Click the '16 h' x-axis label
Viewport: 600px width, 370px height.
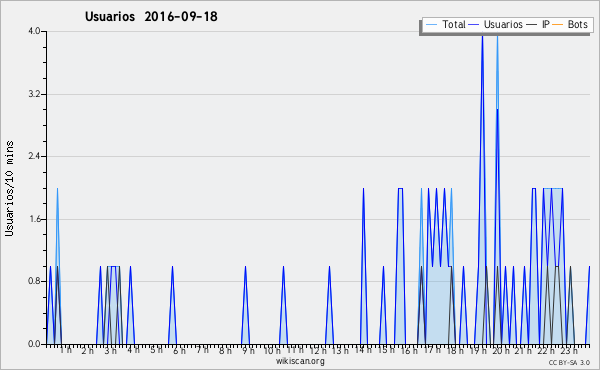tap(409, 350)
